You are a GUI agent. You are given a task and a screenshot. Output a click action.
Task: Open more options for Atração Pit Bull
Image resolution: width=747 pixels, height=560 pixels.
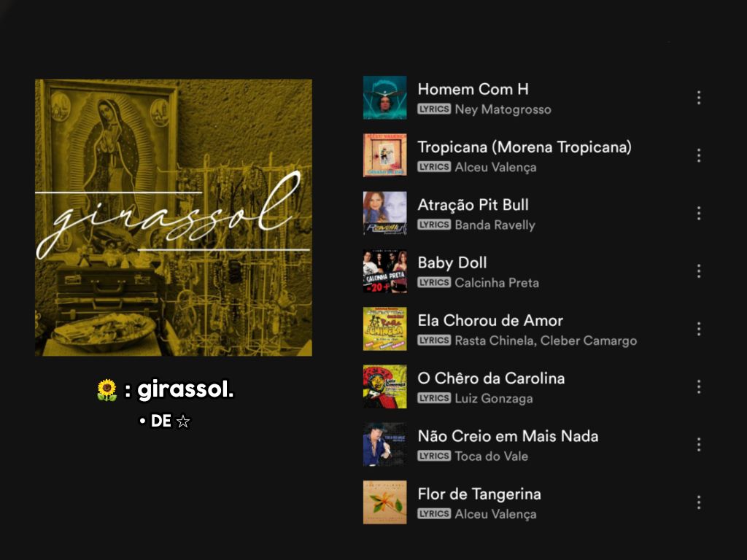coord(698,214)
